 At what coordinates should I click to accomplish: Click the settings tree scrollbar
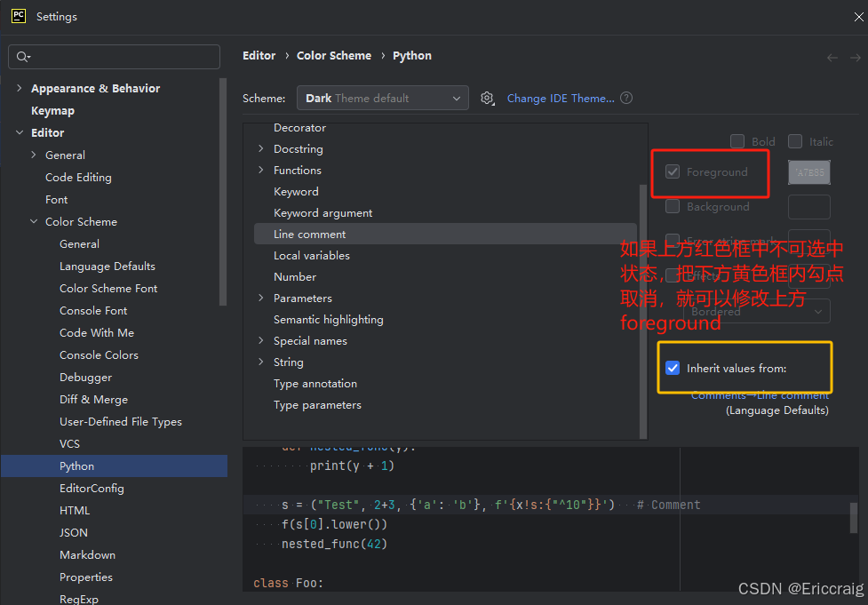[223, 192]
